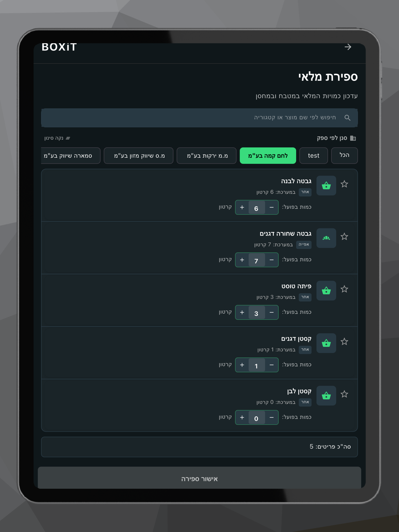Favorite קסטן לבן with star
The height and width of the screenshot is (532, 399).
(x=344, y=394)
